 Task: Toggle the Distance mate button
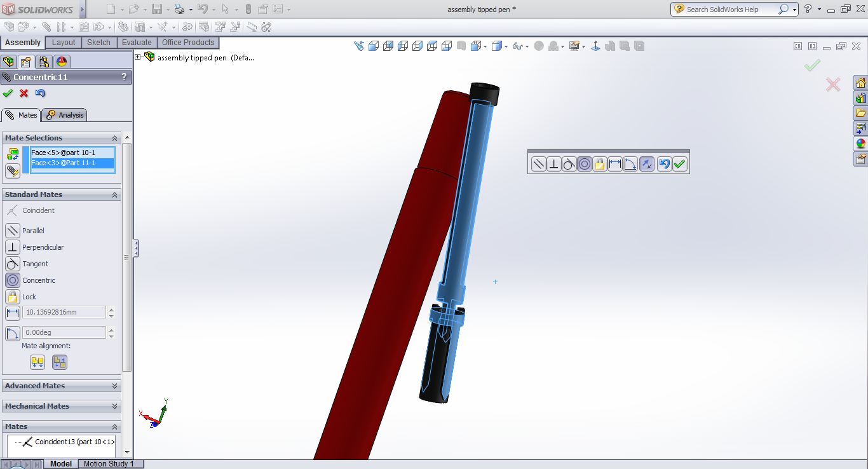click(13, 313)
